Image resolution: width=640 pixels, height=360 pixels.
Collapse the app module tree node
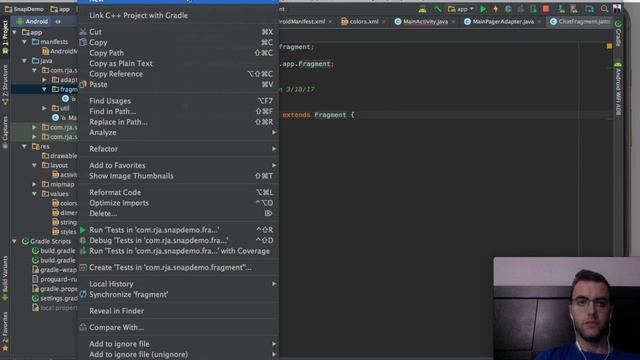[x=15, y=32]
